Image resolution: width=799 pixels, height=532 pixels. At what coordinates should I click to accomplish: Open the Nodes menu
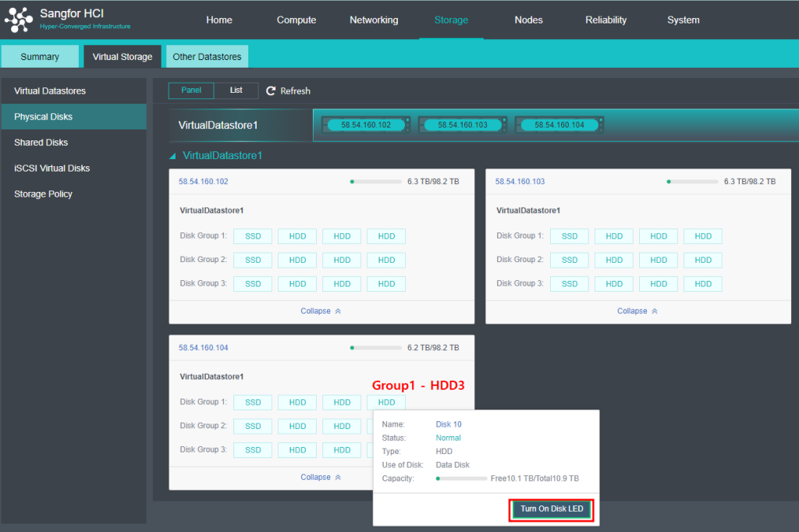528,20
